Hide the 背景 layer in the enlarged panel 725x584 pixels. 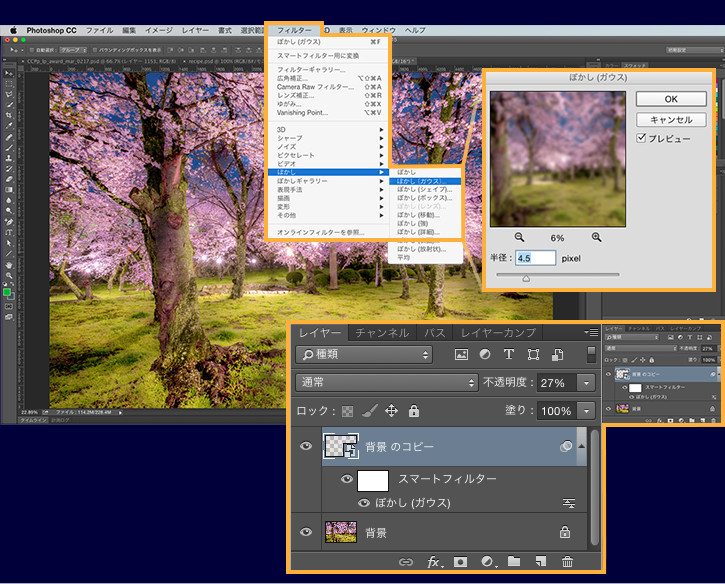[306, 532]
